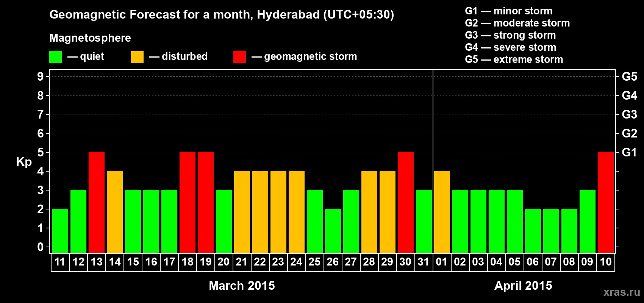The image size is (644, 303).
Task: Select the date label 31 below the chart
Action: click(424, 262)
